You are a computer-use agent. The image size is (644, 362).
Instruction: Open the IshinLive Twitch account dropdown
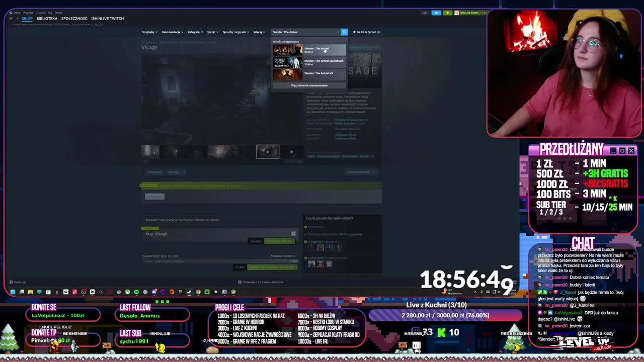pyautogui.click(x=470, y=13)
